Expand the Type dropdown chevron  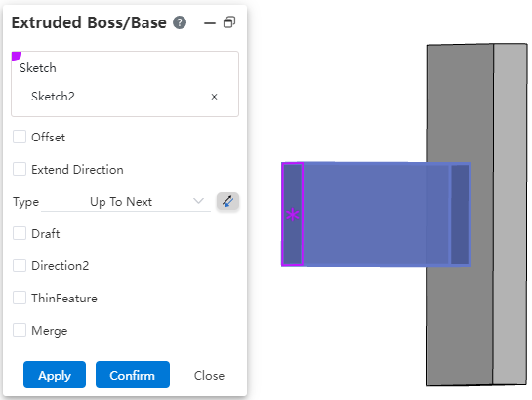pyautogui.click(x=198, y=201)
